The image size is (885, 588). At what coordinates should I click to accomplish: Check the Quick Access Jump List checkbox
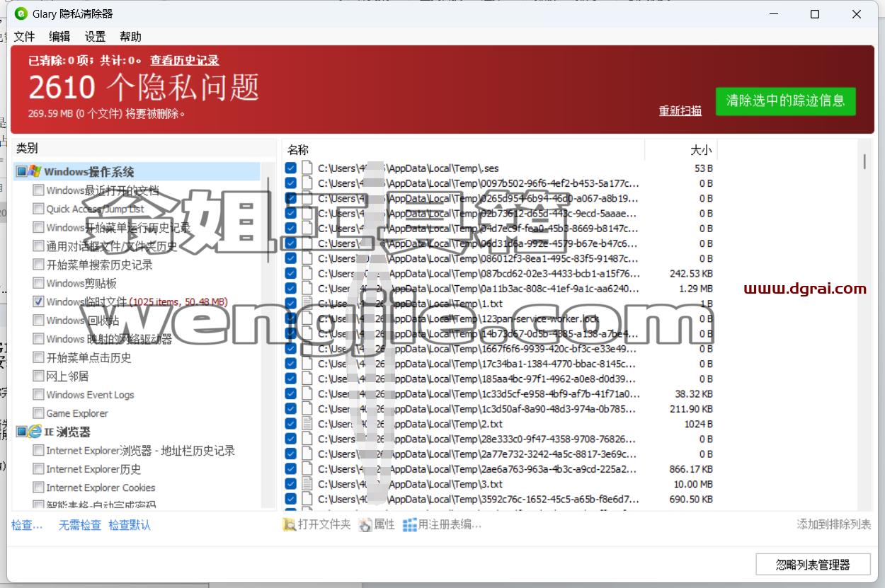[x=38, y=209]
